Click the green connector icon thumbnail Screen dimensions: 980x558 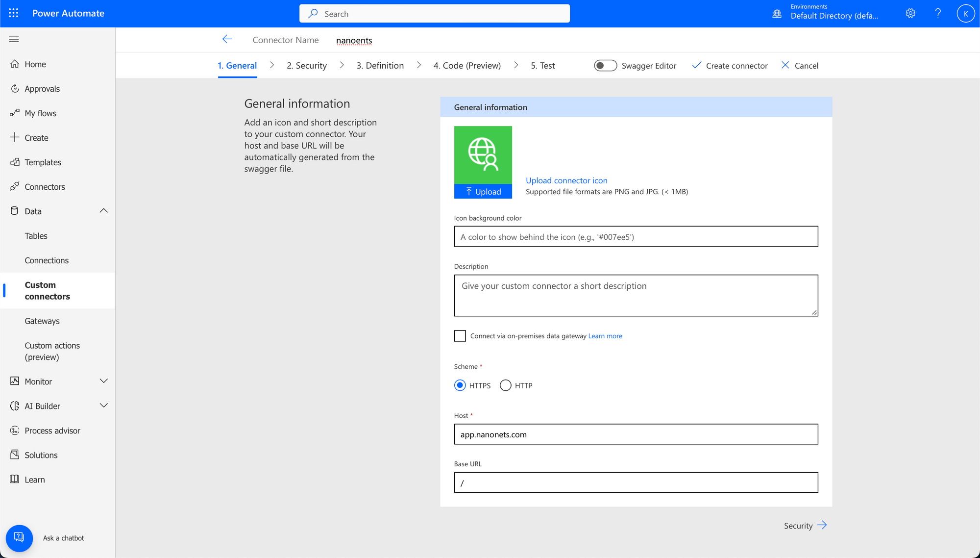483,154
